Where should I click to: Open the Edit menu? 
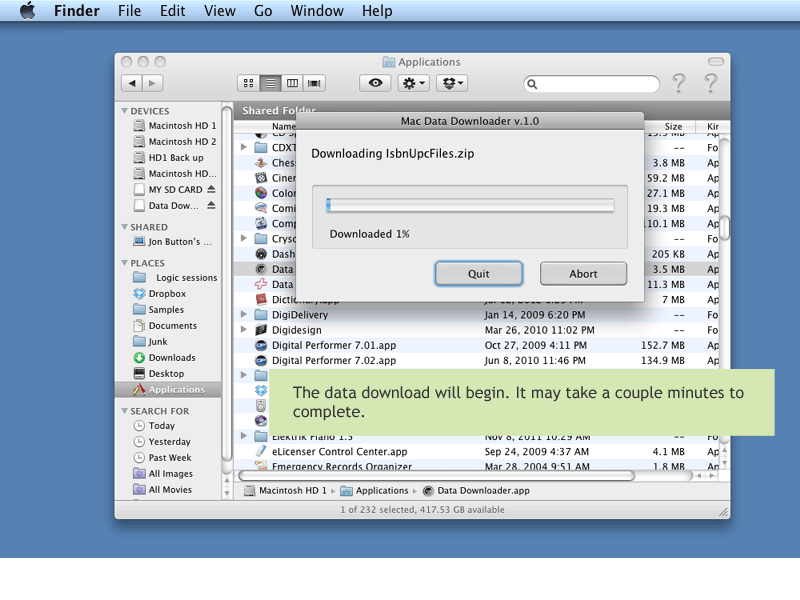tap(172, 11)
